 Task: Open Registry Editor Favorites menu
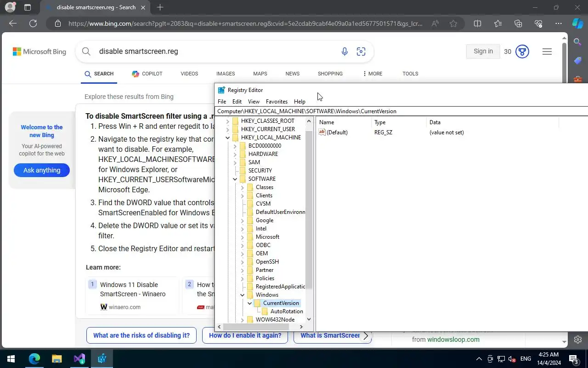coord(277,102)
